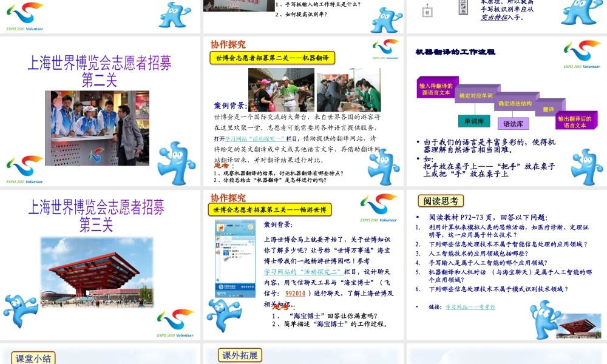
Task: Select the 案例背景 heading in 机器翻译 slide
Action: [x=230, y=106]
